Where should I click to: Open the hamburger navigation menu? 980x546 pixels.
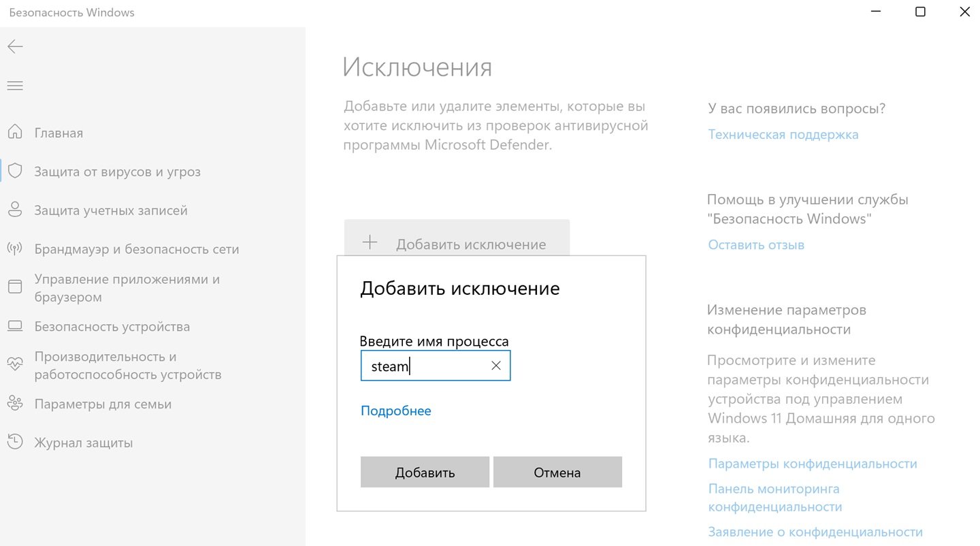(15, 86)
